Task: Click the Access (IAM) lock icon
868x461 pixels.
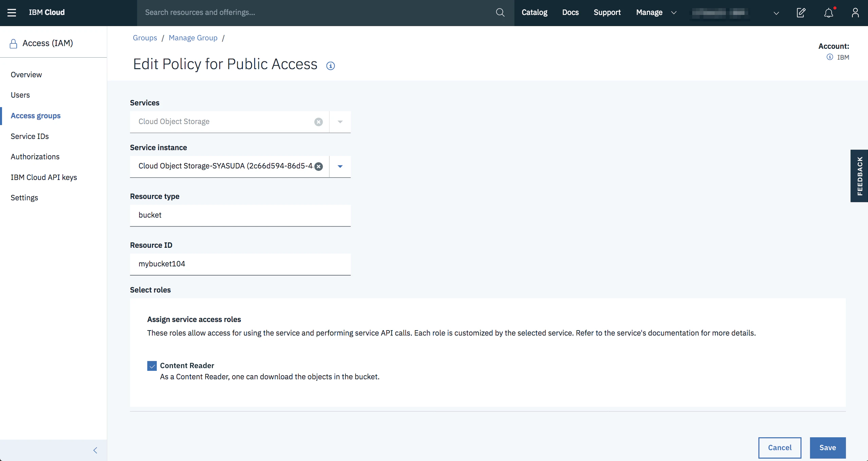Action: (13, 44)
